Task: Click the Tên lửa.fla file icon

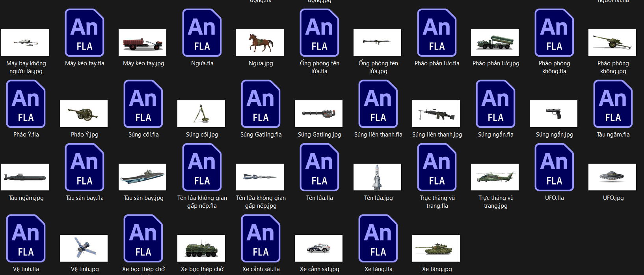Action: (x=319, y=168)
